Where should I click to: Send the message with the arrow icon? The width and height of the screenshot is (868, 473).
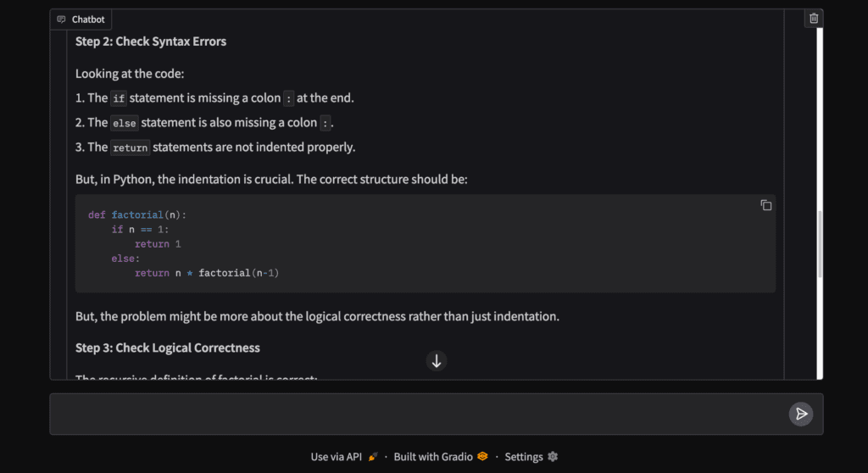point(800,414)
